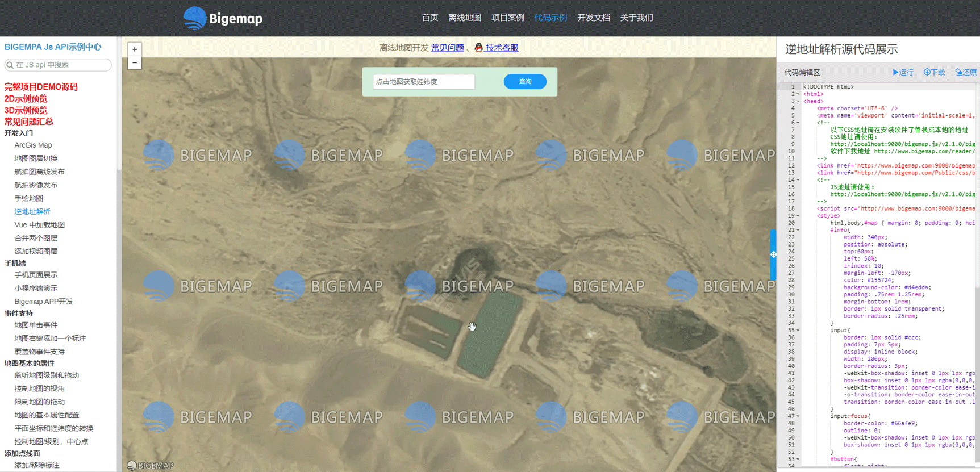The width and height of the screenshot is (980, 472).
Task: Select 添加视频图层 example
Action: (36, 252)
